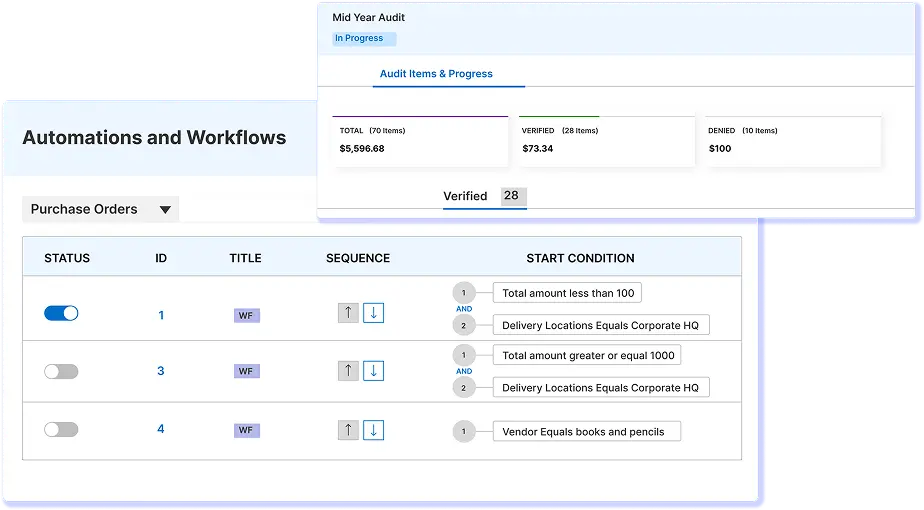The width and height of the screenshot is (924, 510).
Task: Enable the workflow 4 status toggle
Action: click(x=61, y=429)
